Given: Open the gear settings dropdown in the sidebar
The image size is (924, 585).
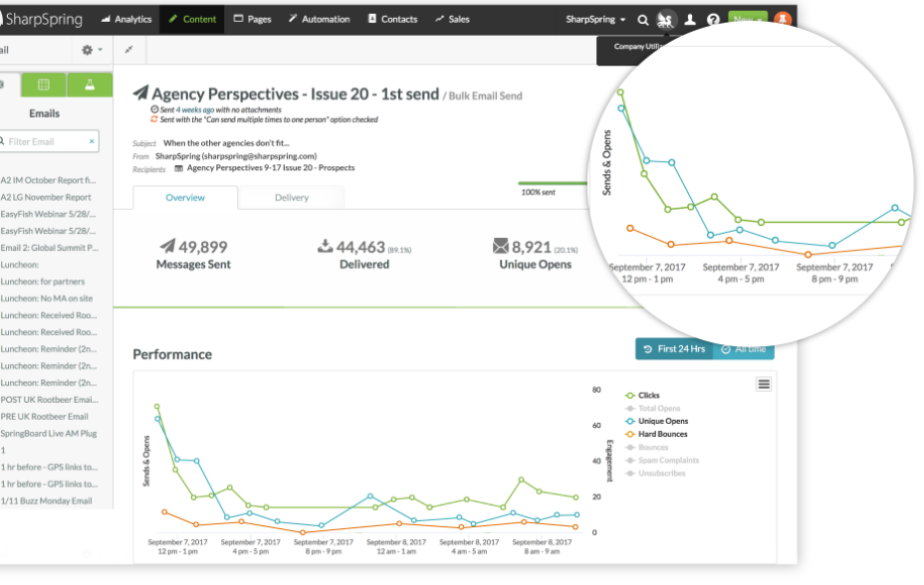Looking at the screenshot, I should 89,48.
